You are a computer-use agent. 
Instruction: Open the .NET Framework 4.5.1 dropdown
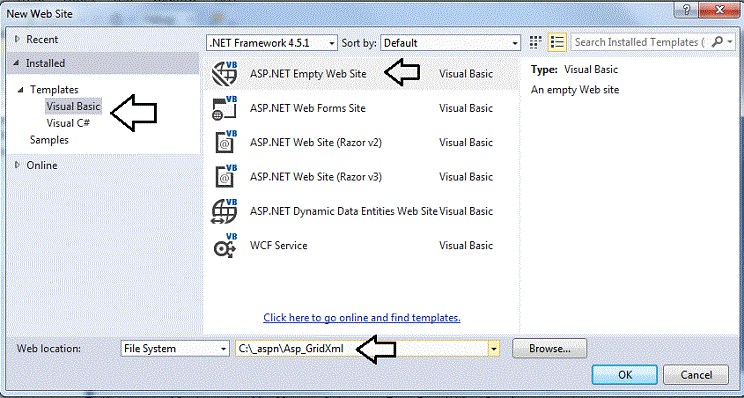272,43
